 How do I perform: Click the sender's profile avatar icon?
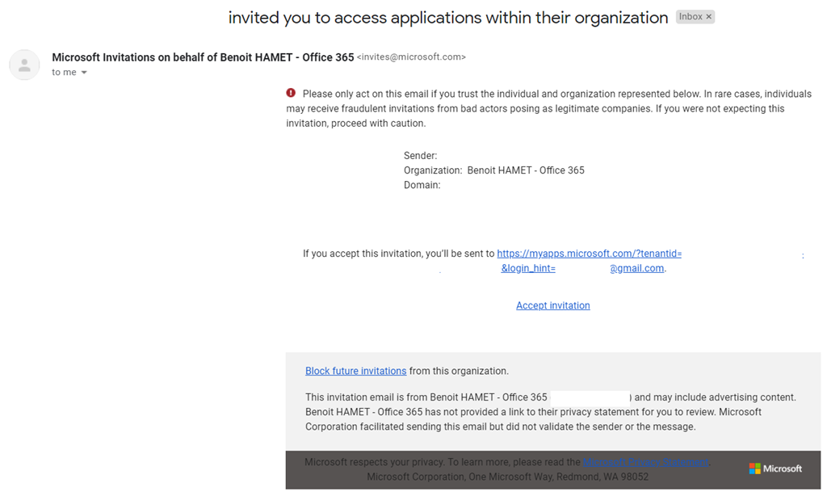(x=24, y=65)
